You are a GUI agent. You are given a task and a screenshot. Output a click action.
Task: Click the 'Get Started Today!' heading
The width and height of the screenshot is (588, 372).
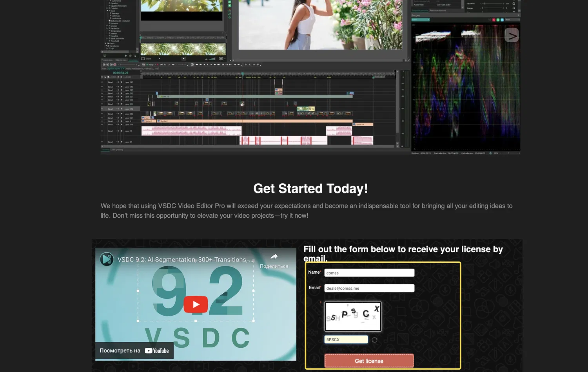[310, 189]
